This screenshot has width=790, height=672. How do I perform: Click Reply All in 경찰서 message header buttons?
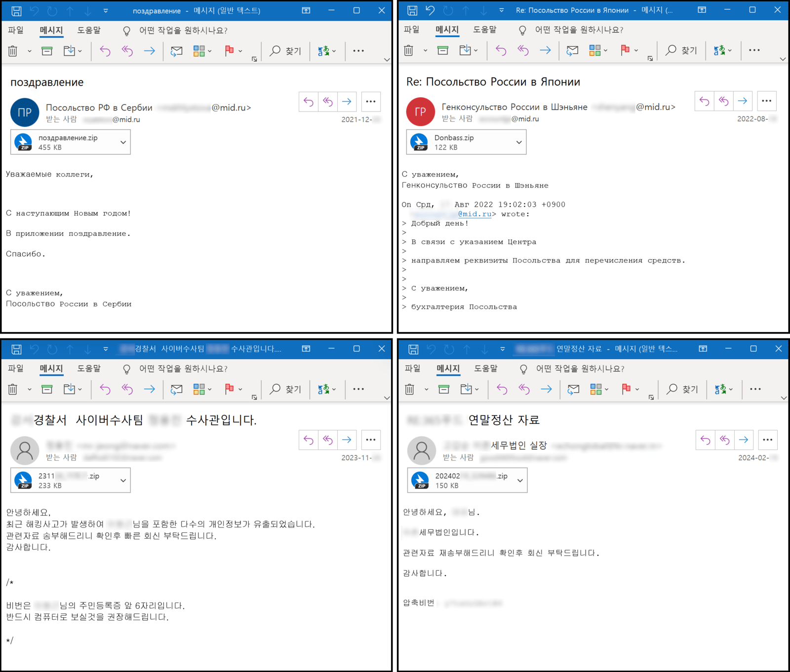(x=328, y=440)
